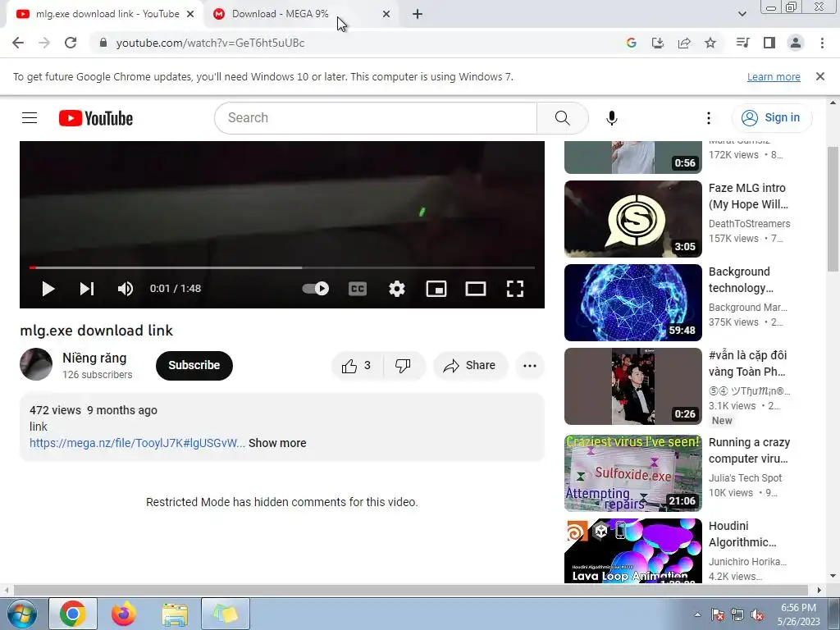Open a new browser tab
Viewport: 840px width, 630px height.
coord(418,14)
